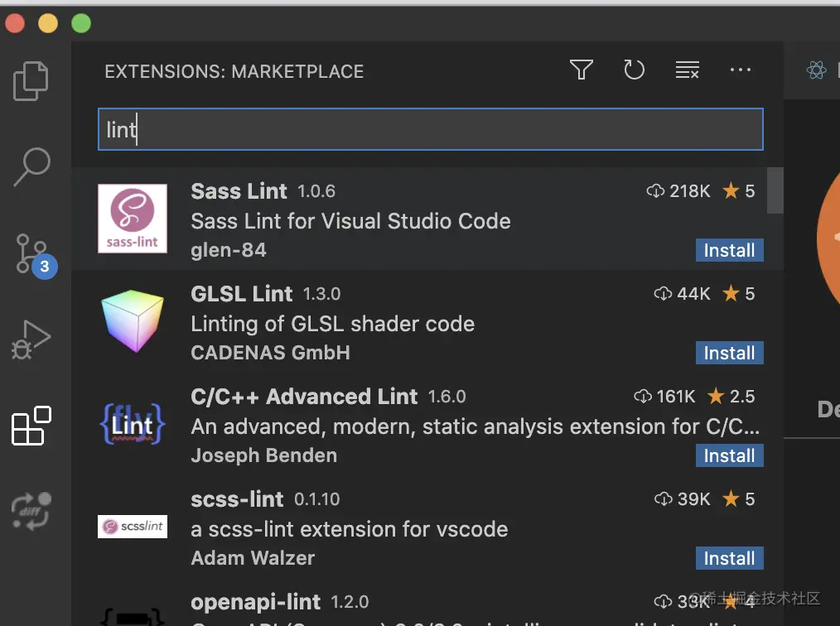This screenshot has height=626, width=840.
Task: Click the yellow macOS minimize button
Action: (x=48, y=23)
